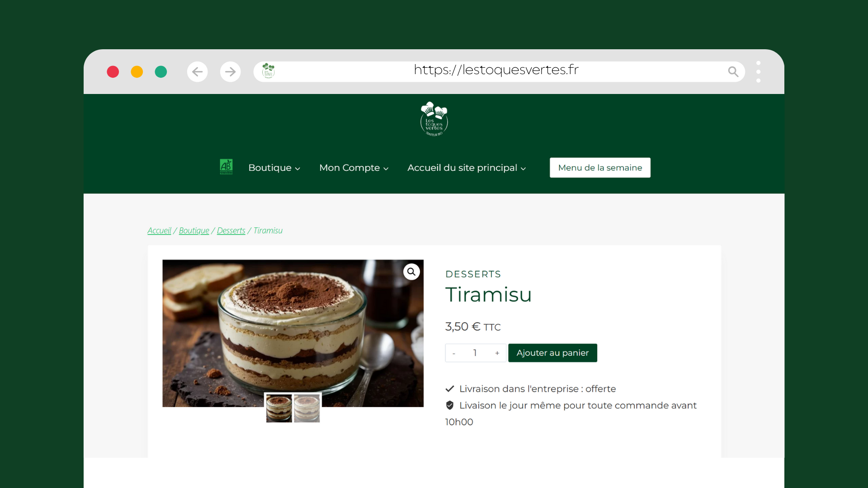
Task: Click the quantity number input field
Action: [x=475, y=353]
